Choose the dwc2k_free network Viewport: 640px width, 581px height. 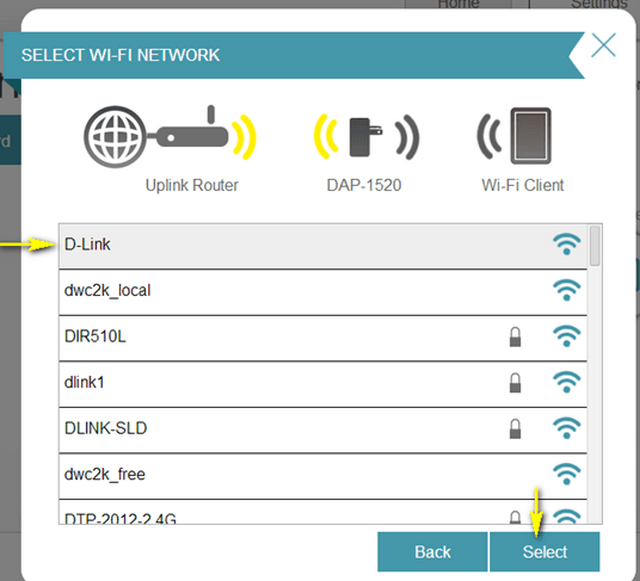tap(323, 475)
